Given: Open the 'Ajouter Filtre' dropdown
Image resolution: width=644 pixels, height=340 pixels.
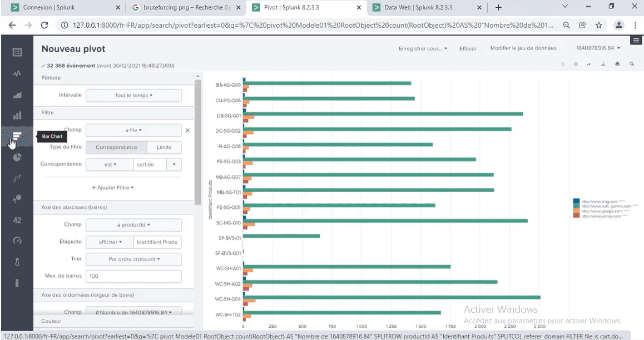Looking at the screenshot, I should coord(113,188).
